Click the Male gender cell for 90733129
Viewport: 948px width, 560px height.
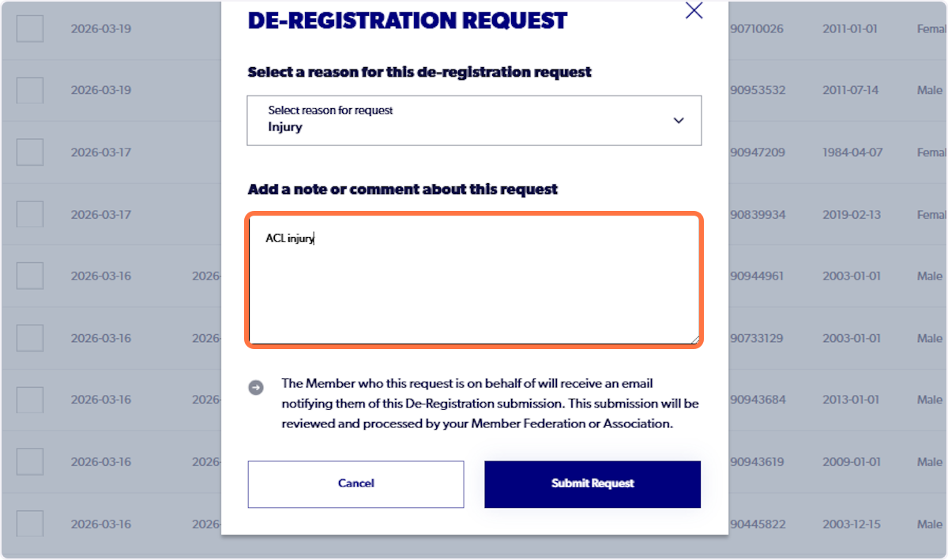(x=929, y=338)
